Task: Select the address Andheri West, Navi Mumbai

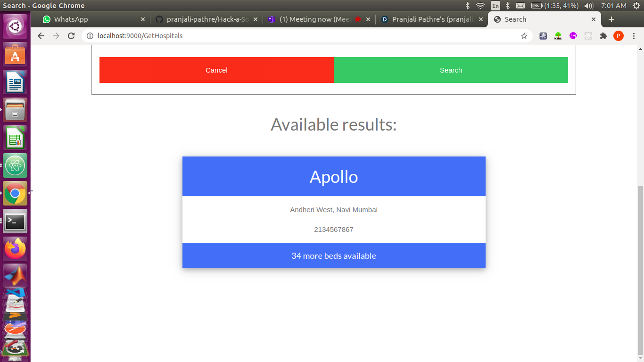Action: coord(334,210)
